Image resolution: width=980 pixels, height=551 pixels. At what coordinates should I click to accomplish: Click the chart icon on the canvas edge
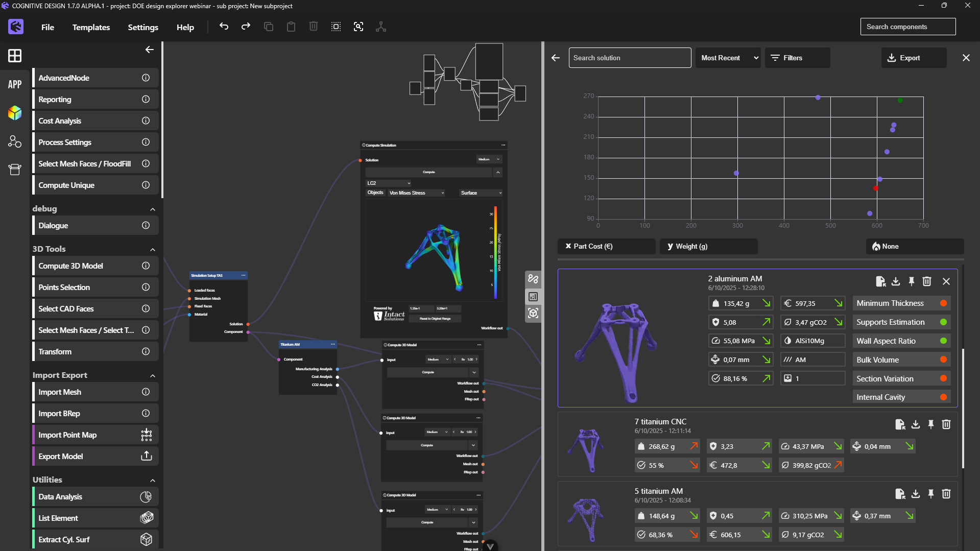pyautogui.click(x=533, y=296)
